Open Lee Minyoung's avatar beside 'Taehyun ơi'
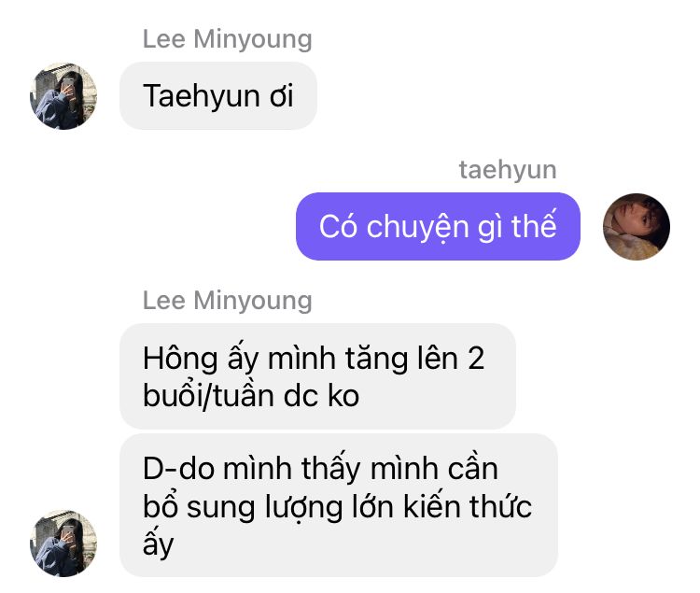The image size is (700, 593). pyautogui.click(x=63, y=96)
